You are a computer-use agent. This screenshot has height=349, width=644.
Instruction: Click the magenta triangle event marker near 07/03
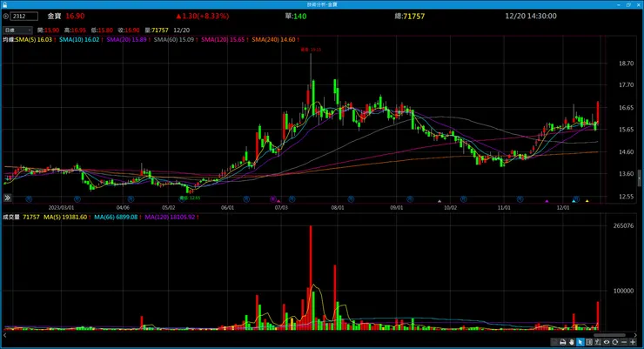278,201
